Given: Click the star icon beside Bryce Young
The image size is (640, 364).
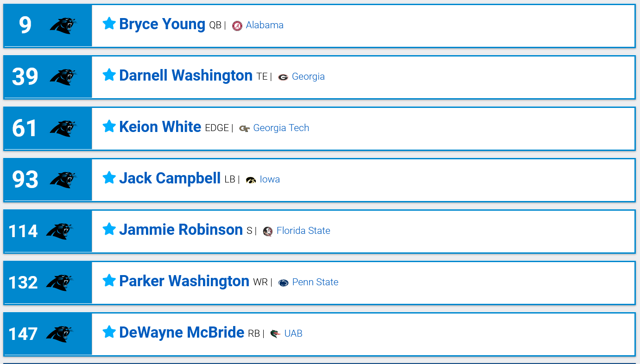Looking at the screenshot, I should coord(109,23).
